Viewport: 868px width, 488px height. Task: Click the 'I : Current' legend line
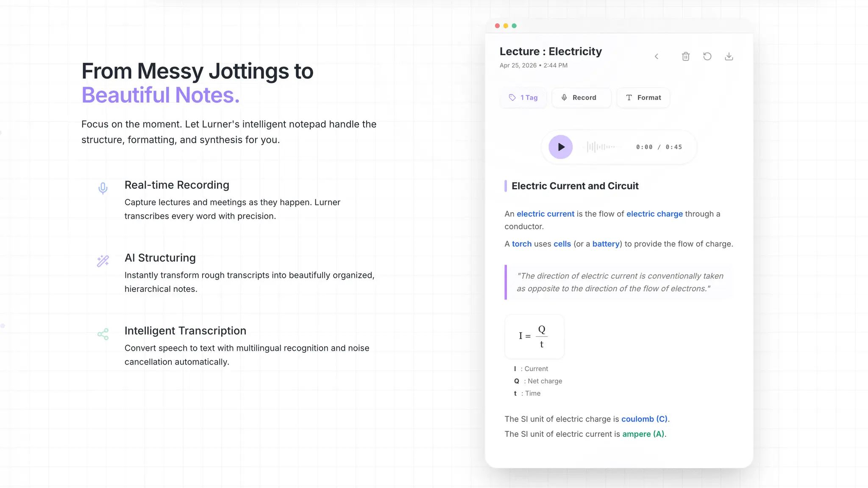click(x=531, y=369)
